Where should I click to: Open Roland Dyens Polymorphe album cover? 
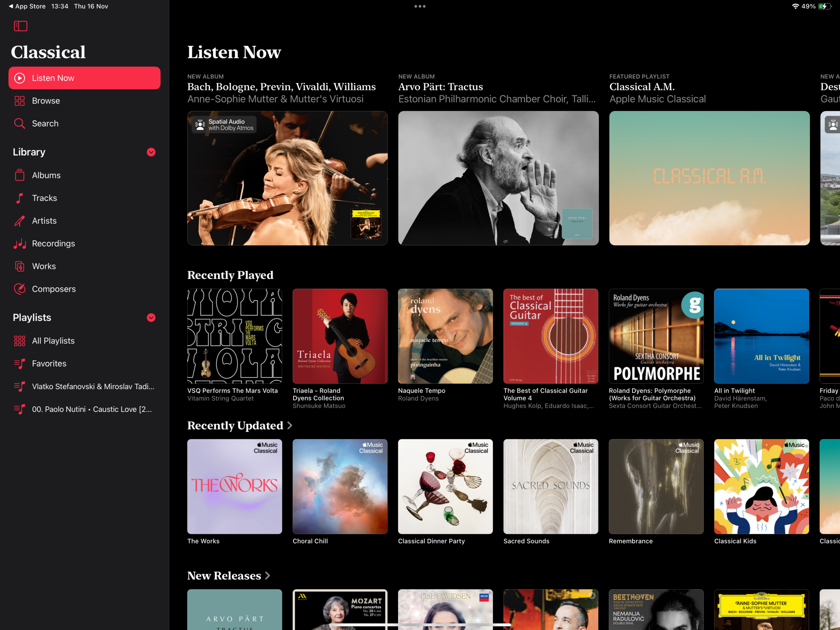656,336
